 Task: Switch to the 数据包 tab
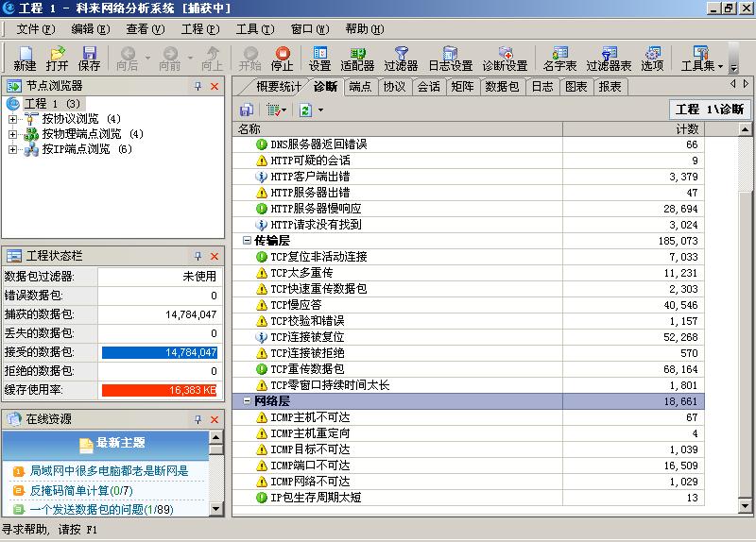tap(501, 87)
